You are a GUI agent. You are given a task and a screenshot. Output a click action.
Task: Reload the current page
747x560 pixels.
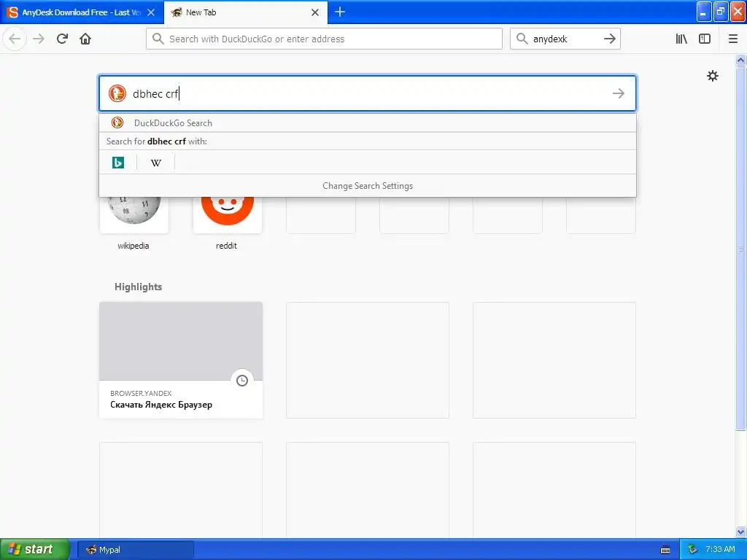point(62,39)
